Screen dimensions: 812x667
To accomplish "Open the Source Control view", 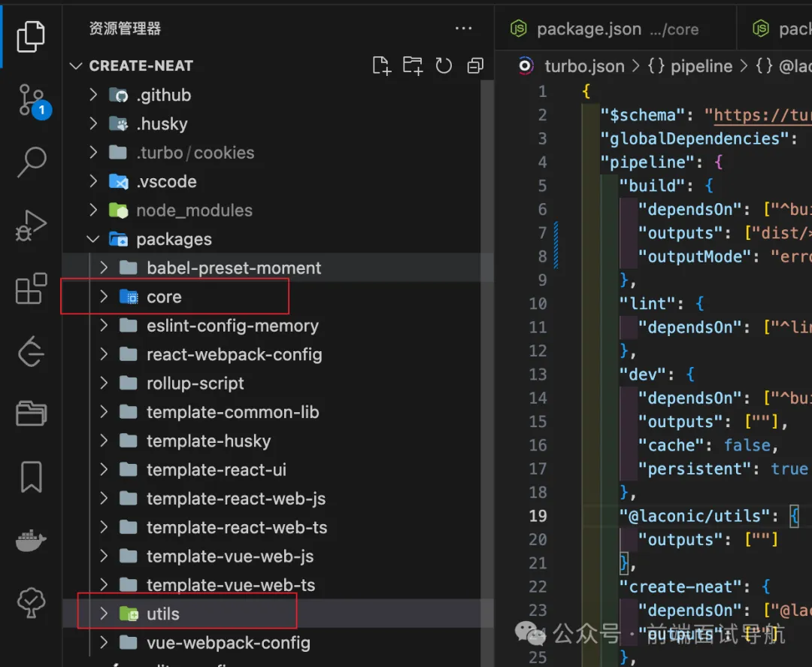I will tap(31, 100).
